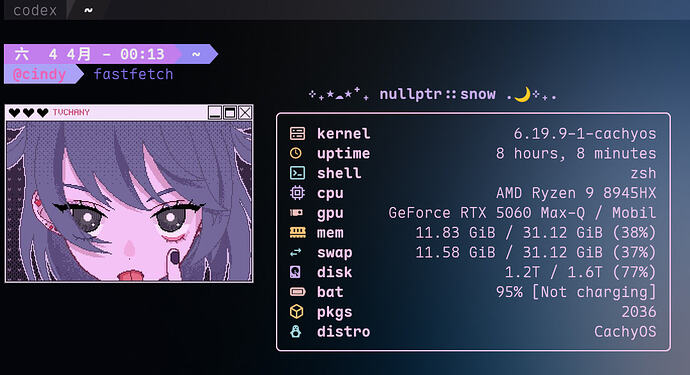Click the AMD Ryzen 9 8945HX value
The height and width of the screenshot is (375, 690).
click(576, 193)
